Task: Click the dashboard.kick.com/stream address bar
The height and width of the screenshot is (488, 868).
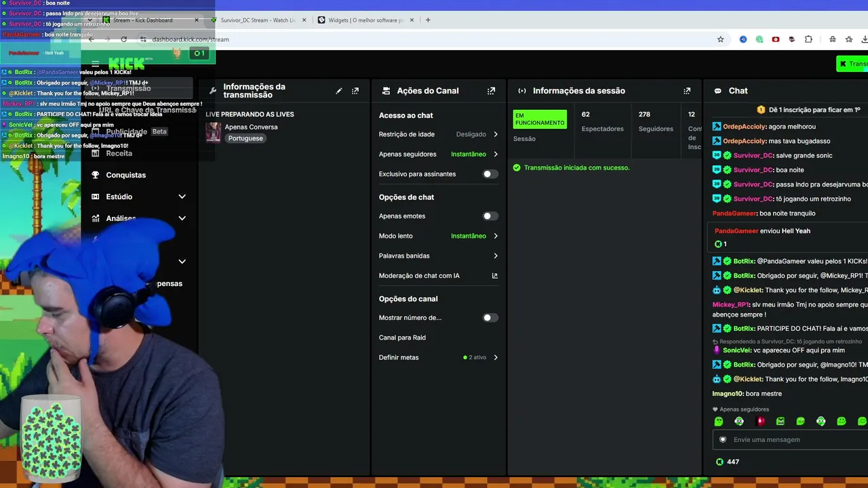Action: [191, 39]
